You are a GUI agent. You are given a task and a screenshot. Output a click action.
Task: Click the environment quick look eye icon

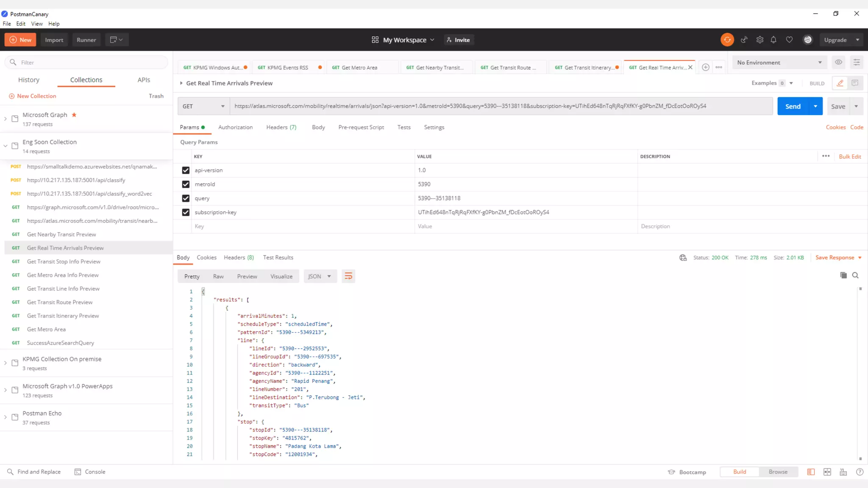[x=838, y=62]
